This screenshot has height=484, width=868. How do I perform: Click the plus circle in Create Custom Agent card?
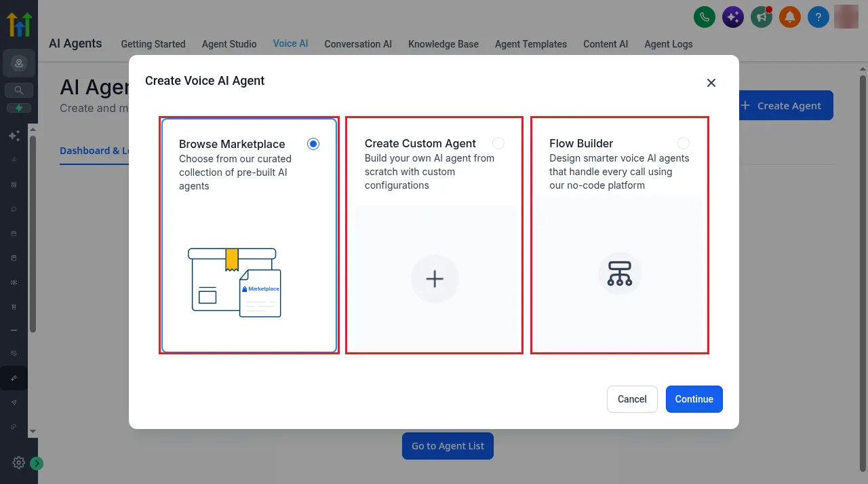[435, 279]
